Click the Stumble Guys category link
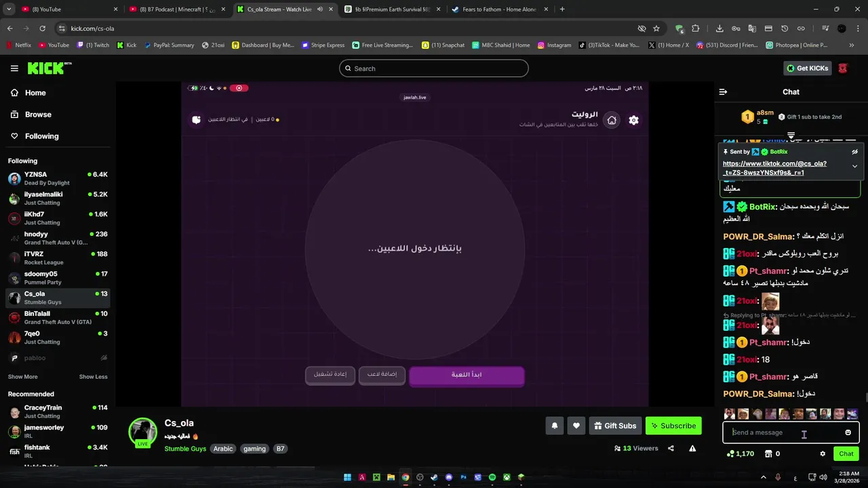 (x=185, y=449)
